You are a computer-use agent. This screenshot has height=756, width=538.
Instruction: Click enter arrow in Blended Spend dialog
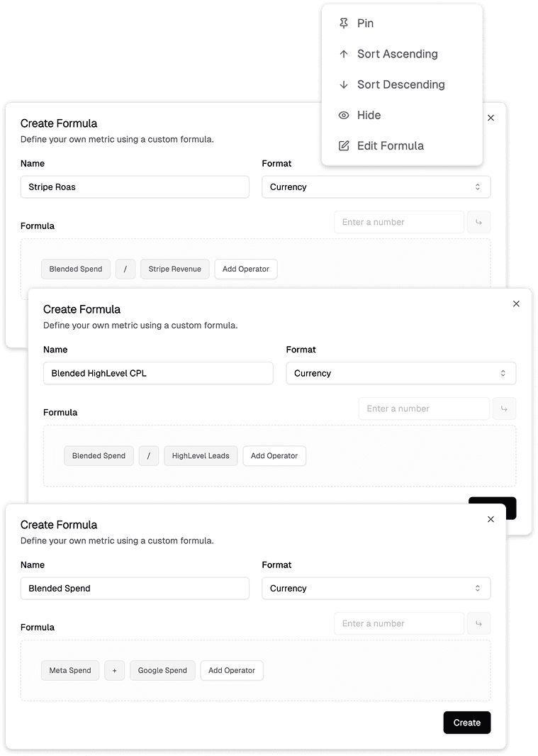[x=479, y=623]
